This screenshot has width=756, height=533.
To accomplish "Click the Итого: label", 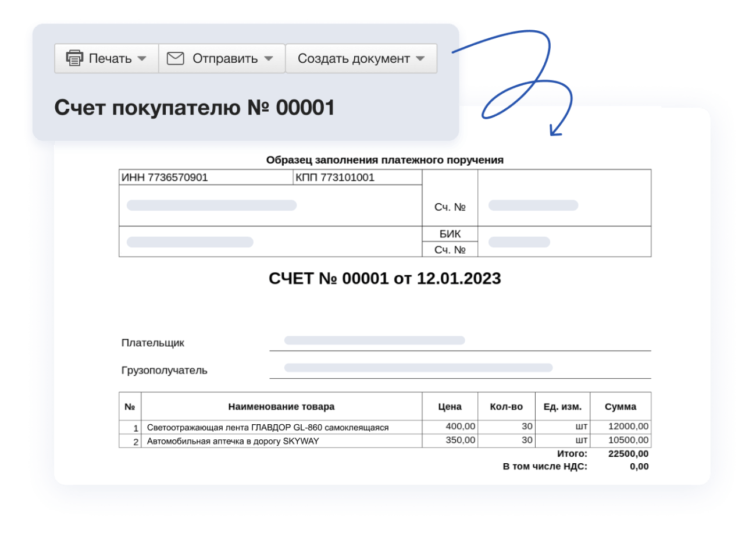I will [x=572, y=454].
